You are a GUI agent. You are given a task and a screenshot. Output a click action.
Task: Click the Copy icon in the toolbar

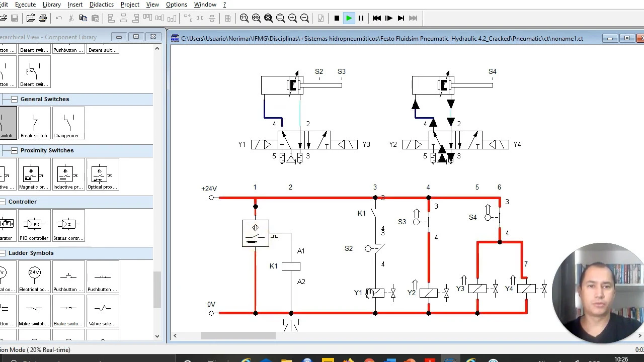pos(83,18)
